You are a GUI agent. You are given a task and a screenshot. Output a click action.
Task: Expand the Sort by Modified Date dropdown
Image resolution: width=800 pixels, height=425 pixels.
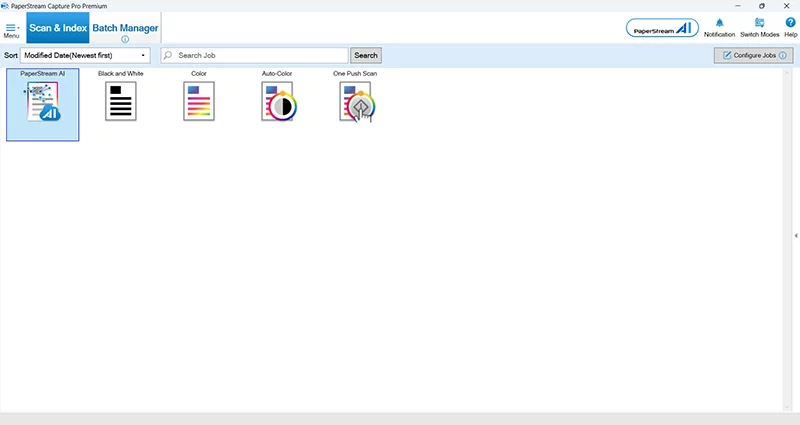pos(85,56)
